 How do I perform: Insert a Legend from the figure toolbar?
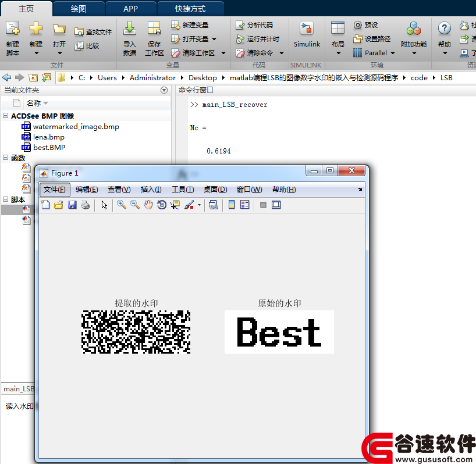[x=244, y=205]
